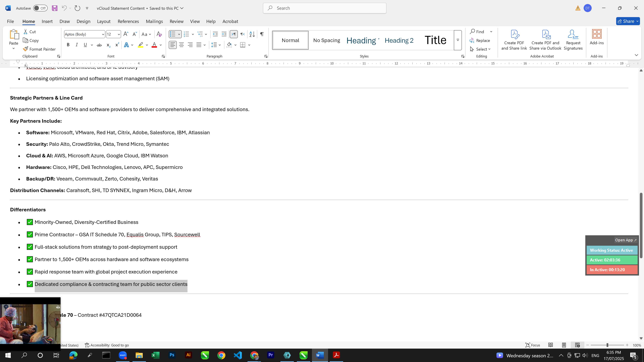
Task: Sort paragraphs with A-Z sort icon
Action: click(252, 34)
